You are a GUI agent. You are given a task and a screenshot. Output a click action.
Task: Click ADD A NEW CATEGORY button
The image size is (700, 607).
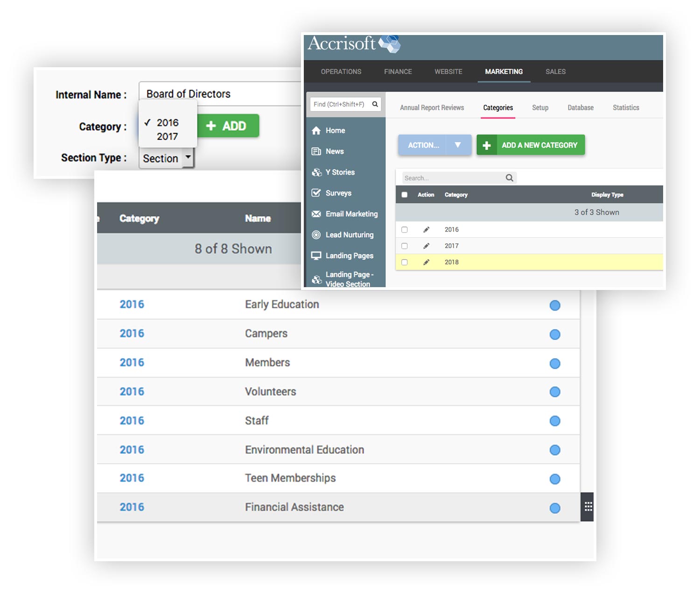(531, 145)
